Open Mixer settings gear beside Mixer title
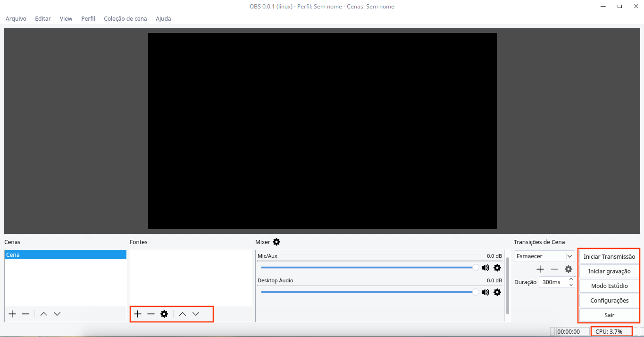644x337 pixels. 276,242
